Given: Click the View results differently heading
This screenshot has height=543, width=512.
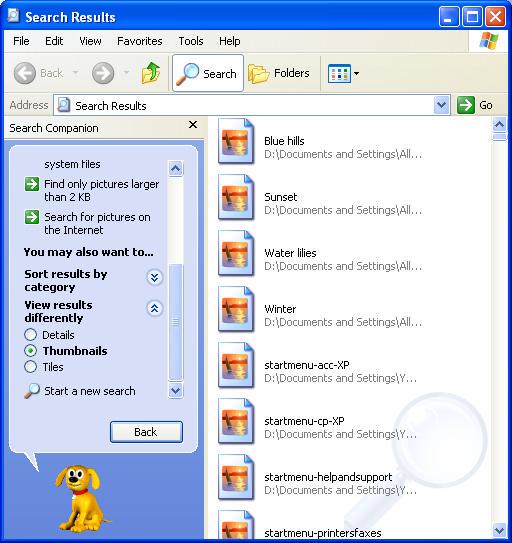Looking at the screenshot, I should coord(58,311).
